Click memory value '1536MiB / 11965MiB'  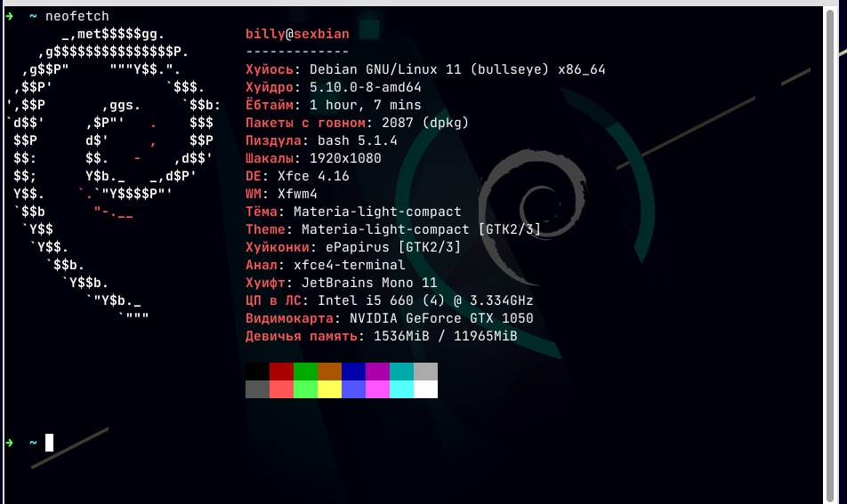pos(446,336)
